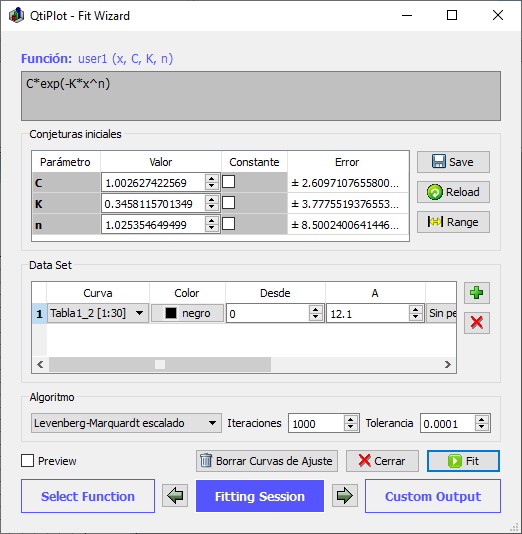Pick the negro color swatch button

[x=187, y=313]
